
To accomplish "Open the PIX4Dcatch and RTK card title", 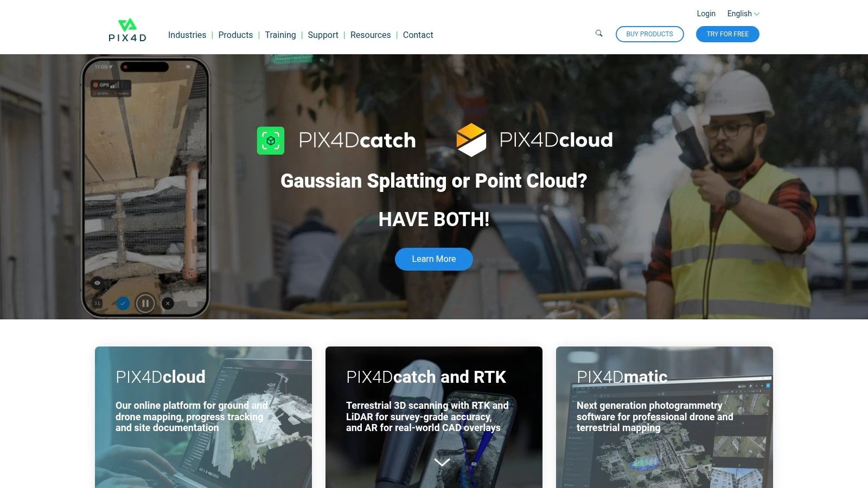I will pyautogui.click(x=426, y=377).
